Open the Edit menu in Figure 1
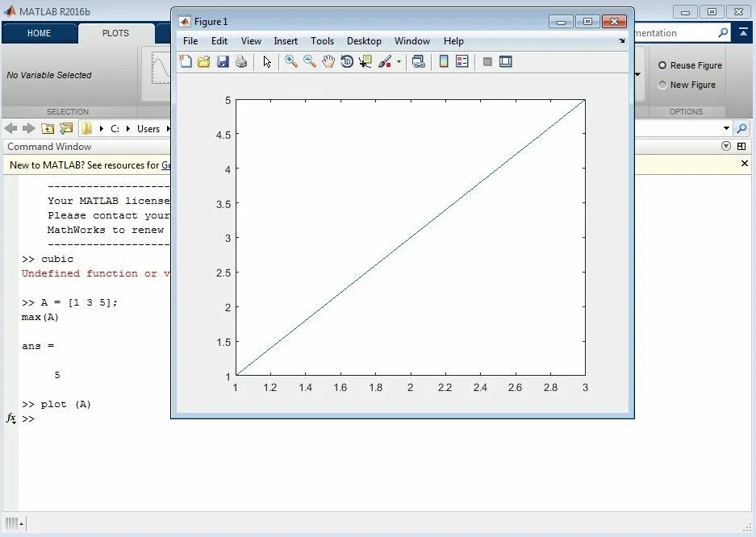 219,41
